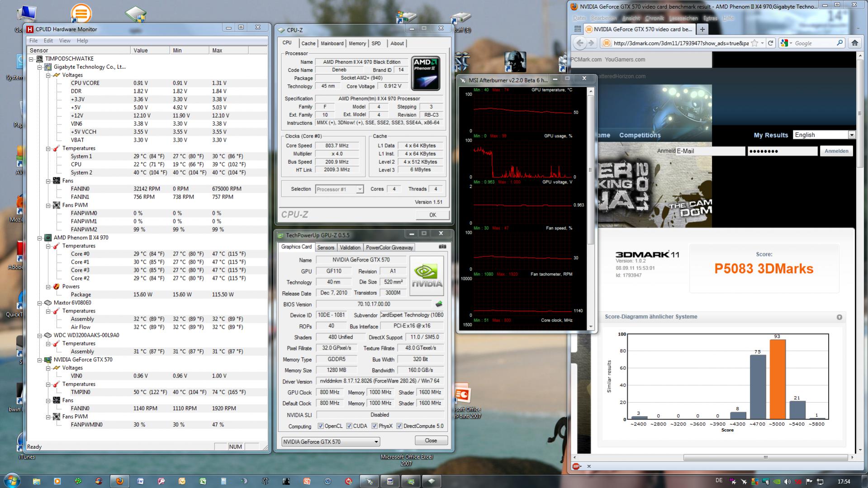Open Microsoft Word from taskbar
868x488 pixels.
click(140, 481)
